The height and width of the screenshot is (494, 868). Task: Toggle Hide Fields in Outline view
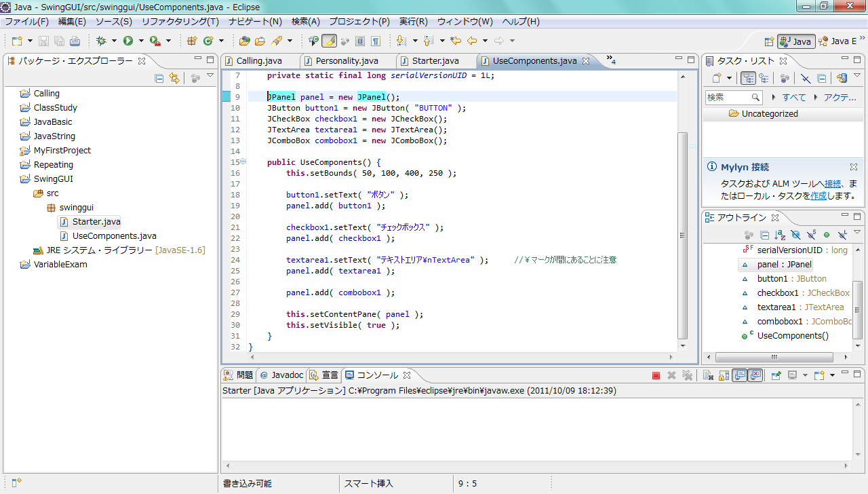(x=795, y=235)
